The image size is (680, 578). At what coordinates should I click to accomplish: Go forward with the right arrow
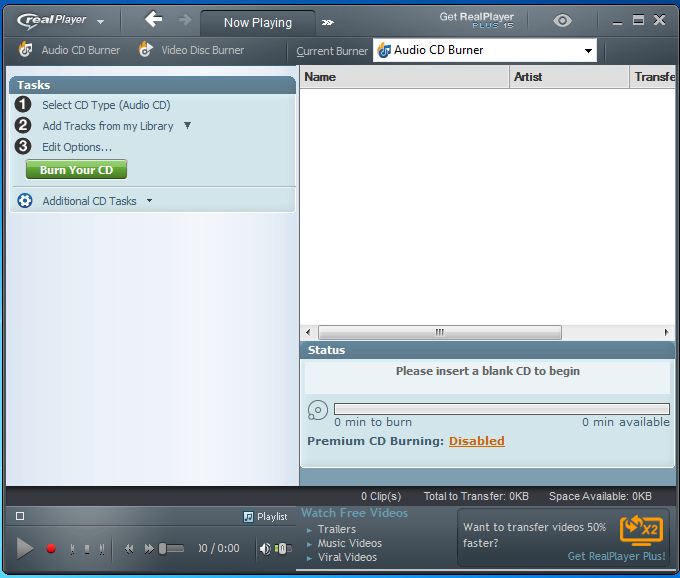[185, 20]
